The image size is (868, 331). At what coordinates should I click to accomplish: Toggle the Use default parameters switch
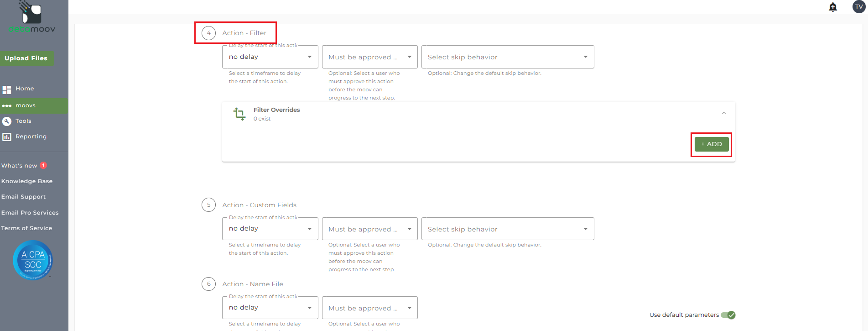click(x=728, y=315)
